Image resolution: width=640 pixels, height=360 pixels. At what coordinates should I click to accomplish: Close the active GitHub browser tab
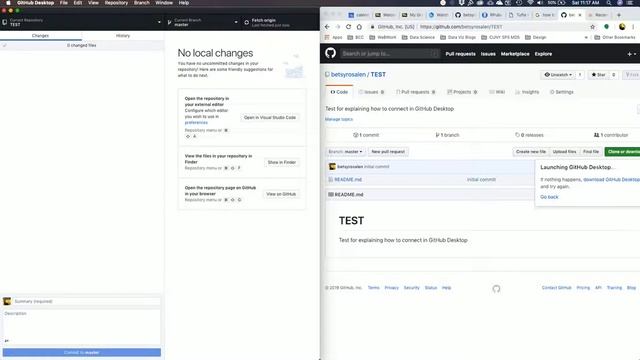click(x=580, y=15)
